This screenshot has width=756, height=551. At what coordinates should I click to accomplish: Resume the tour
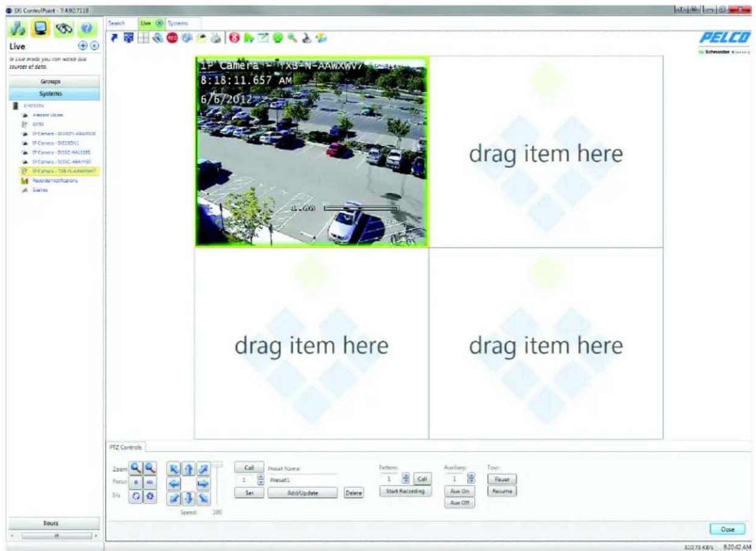[x=502, y=491]
